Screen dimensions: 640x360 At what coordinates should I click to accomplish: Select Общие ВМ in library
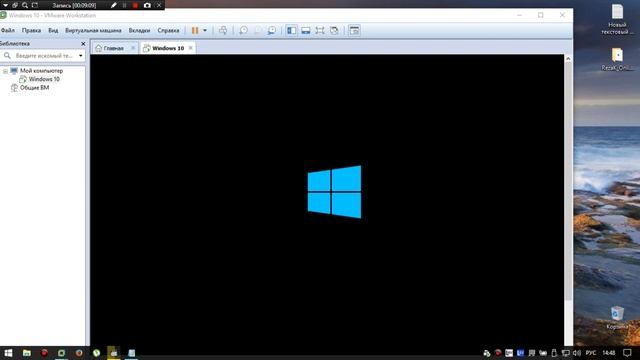coord(34,88)
